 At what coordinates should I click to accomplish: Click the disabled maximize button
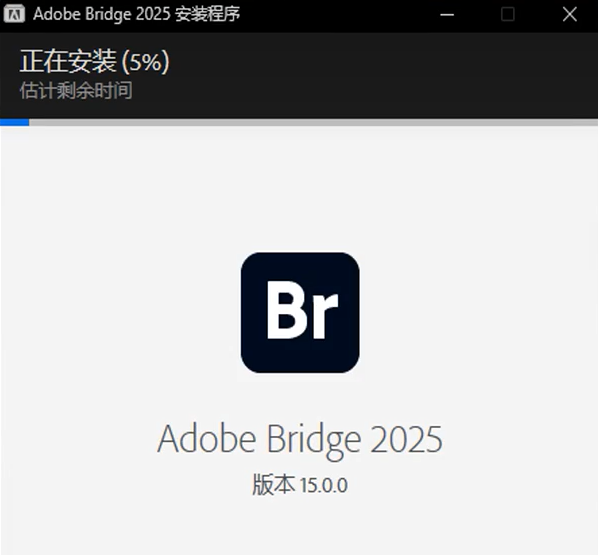[508, 14]
